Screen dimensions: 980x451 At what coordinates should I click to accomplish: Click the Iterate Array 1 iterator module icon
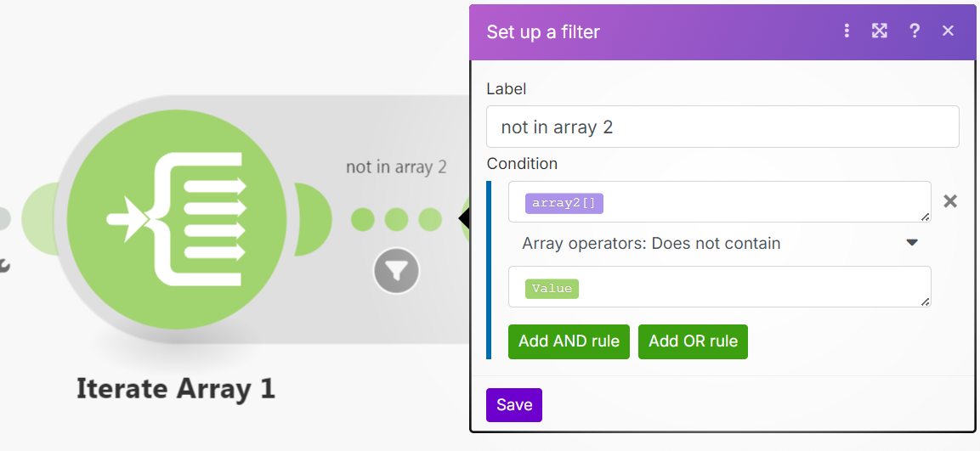pyautogui.click(x=176, y=218)
